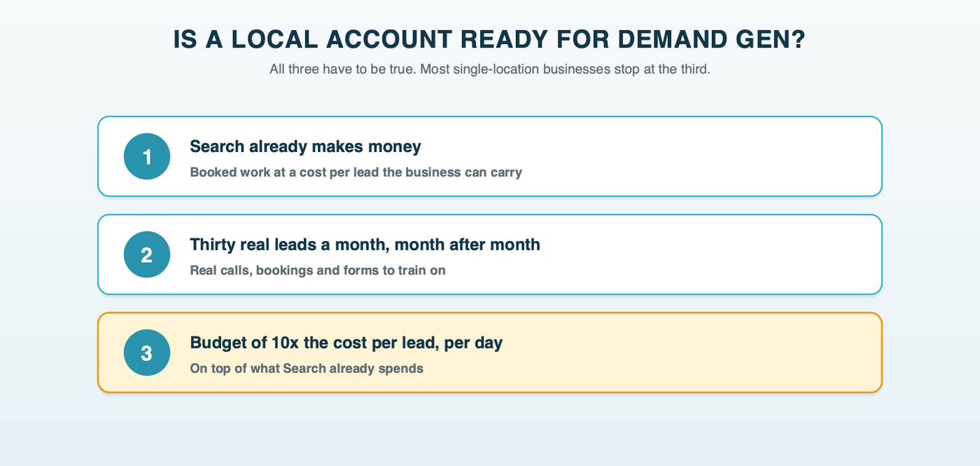Click "On top of what Search already spends"

click(307, 369)
